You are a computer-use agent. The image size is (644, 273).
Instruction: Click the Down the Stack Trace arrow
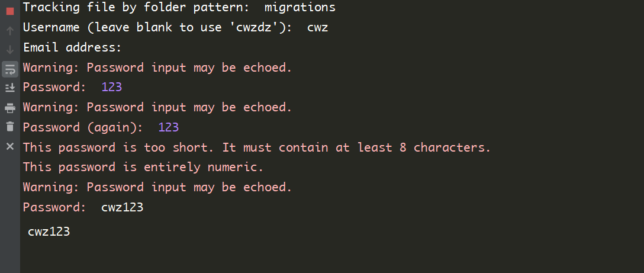[x=10, y=50]
